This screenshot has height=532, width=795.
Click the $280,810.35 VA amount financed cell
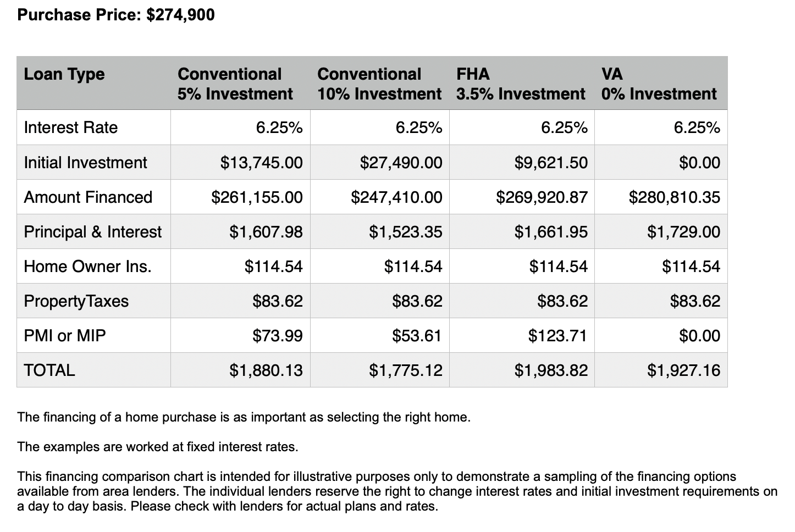coord(674,197)
